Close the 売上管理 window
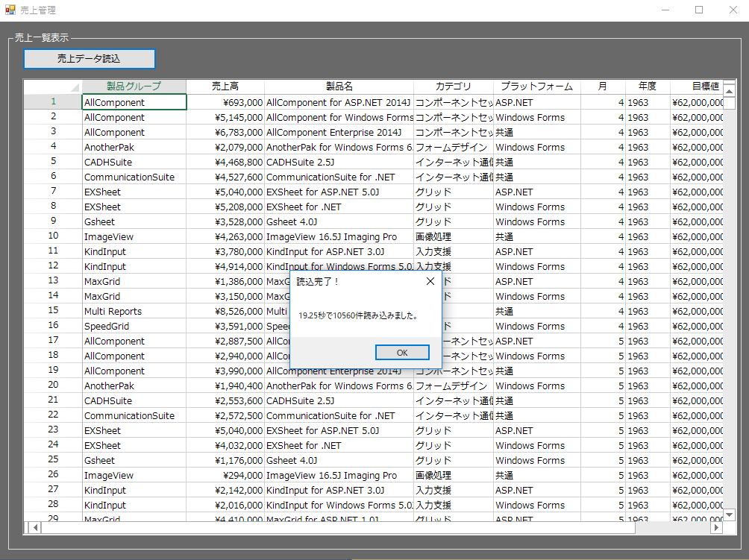 click(x=733, y=10)
